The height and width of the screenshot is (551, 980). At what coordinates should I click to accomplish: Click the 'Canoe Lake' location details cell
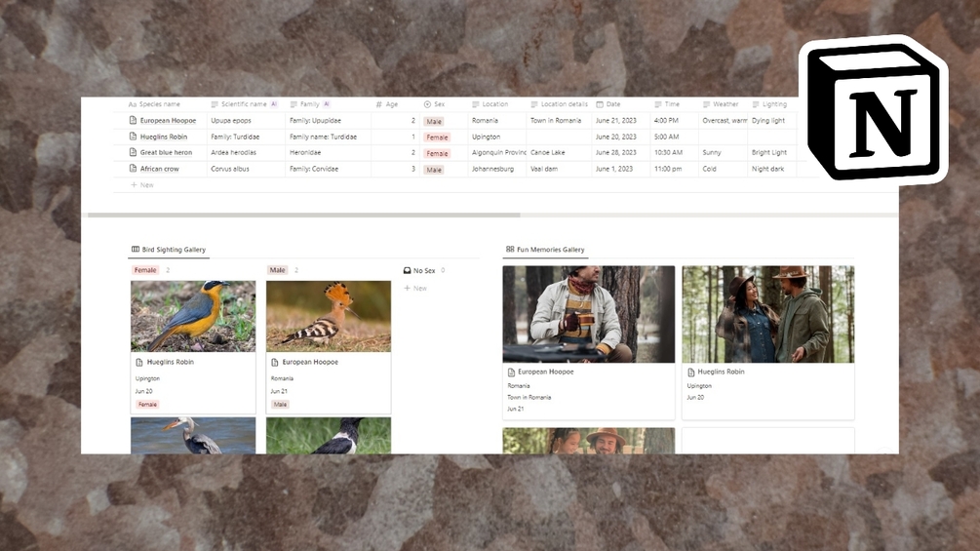pyautogui.click(x=559, y=152)
